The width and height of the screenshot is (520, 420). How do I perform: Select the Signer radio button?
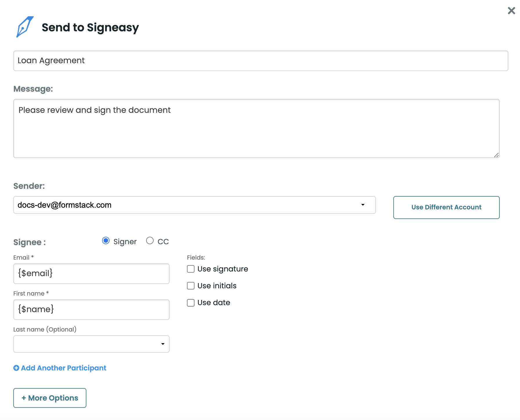coord(106,241)
